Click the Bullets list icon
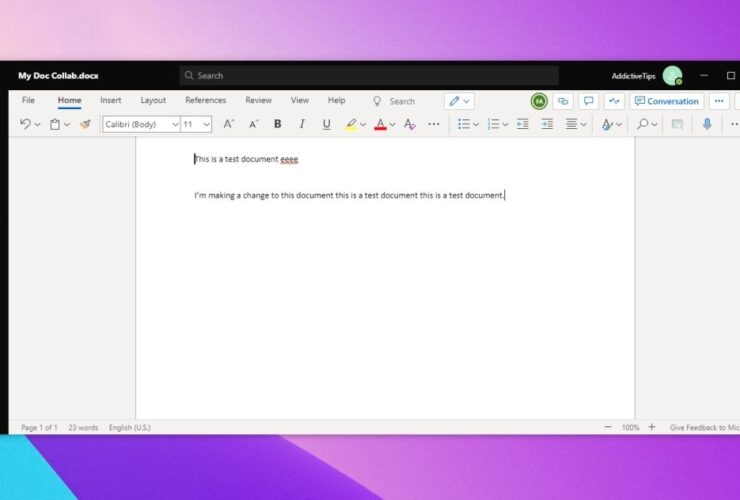The width and height of the screenshot is (740, 500). (464, 124)
